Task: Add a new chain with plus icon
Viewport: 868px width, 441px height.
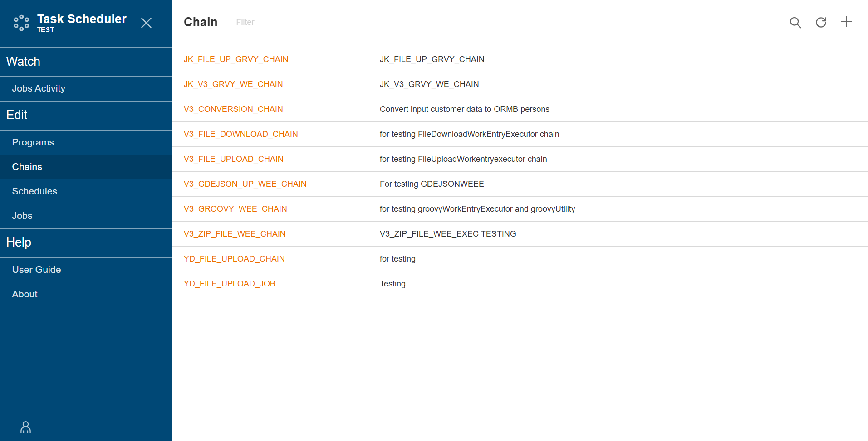Action: click(846, 22)
